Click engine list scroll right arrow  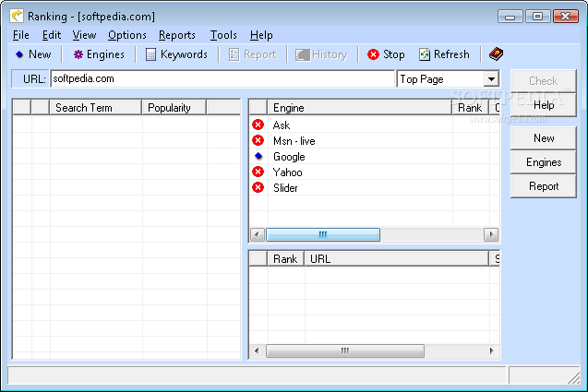point(491,234)
